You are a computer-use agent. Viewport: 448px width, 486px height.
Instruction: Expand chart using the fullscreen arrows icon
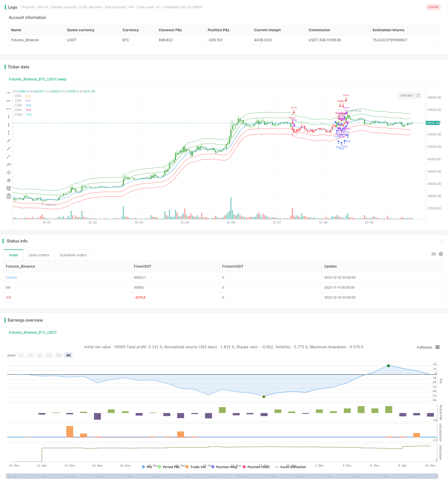(x=418, y=96)
